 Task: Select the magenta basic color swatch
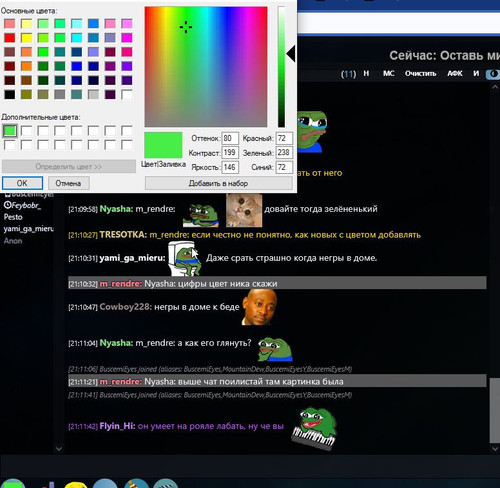pyautogui.click(x=127, y=38)
